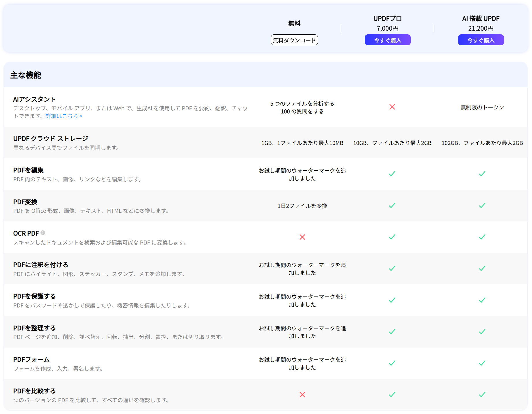The width and height of the screenshot is (532, 414).
Task: Click the UPDFプロ checkmark for PDFを整理する
Action: coord(392,332)
